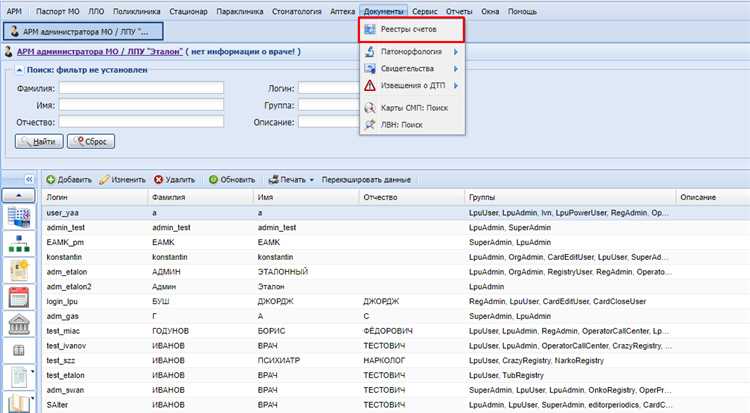Screen dimensions: 750x413
Task: Open the bank building sidebar icon
Action: pyautogui.click(x=19, y=324)
